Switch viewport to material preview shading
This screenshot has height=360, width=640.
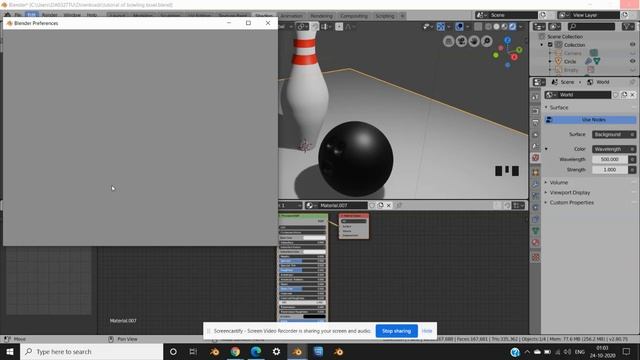click(504, 27)
